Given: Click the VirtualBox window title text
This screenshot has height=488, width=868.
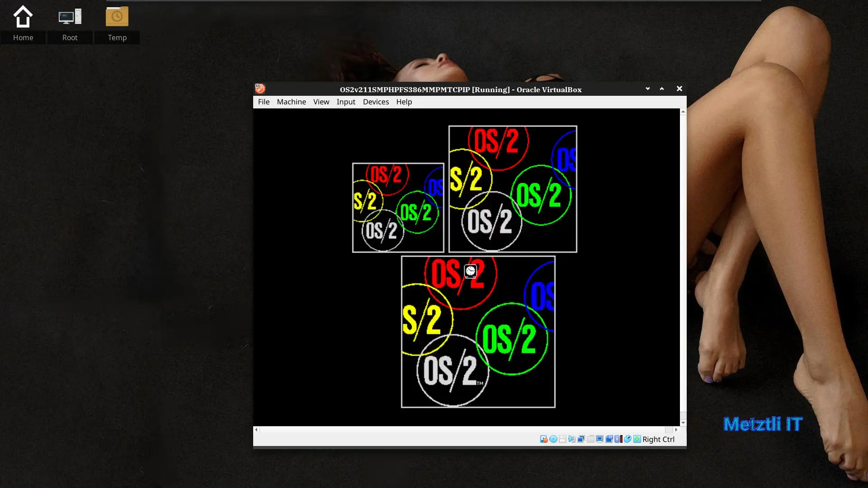Looking at the screenshot, I should tap(461, 89).
